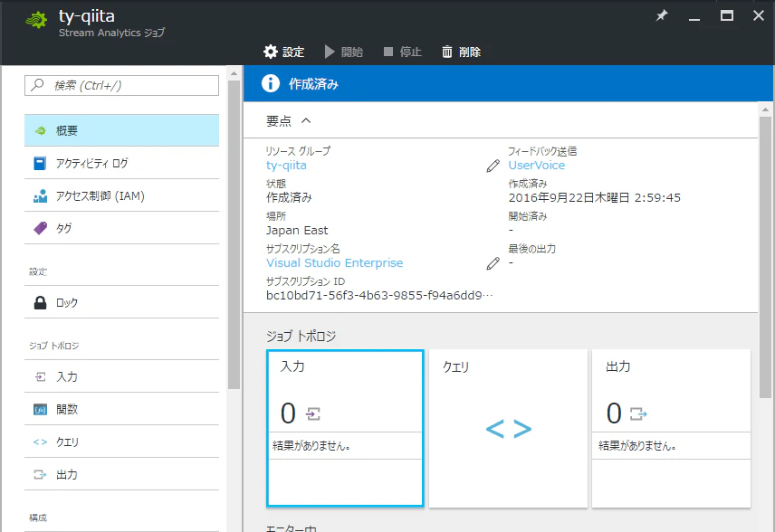
Task: Click the sidebar scroll up arrow
Action: tap(234, 73)
